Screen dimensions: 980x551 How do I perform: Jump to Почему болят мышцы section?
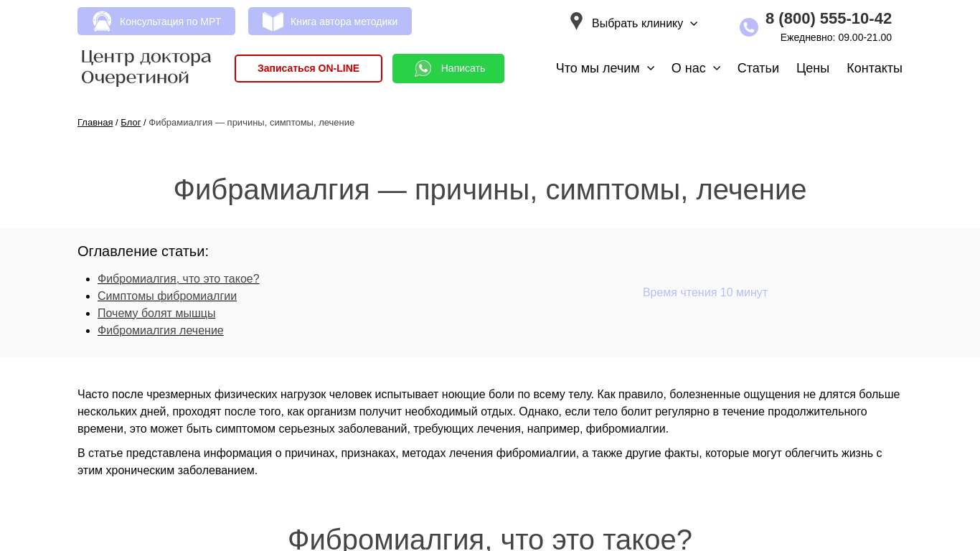pyautogui.click(x=156, y=314)
